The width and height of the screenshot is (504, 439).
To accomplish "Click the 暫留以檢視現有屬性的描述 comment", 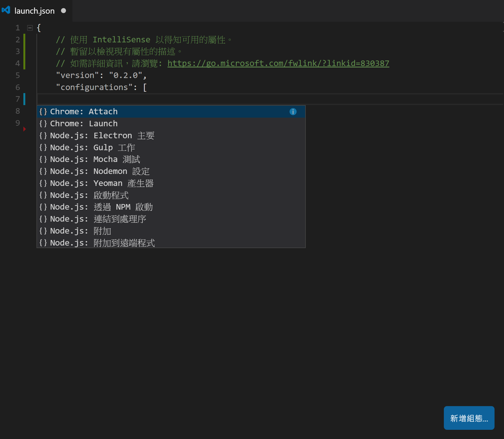I will click(119, 52).
